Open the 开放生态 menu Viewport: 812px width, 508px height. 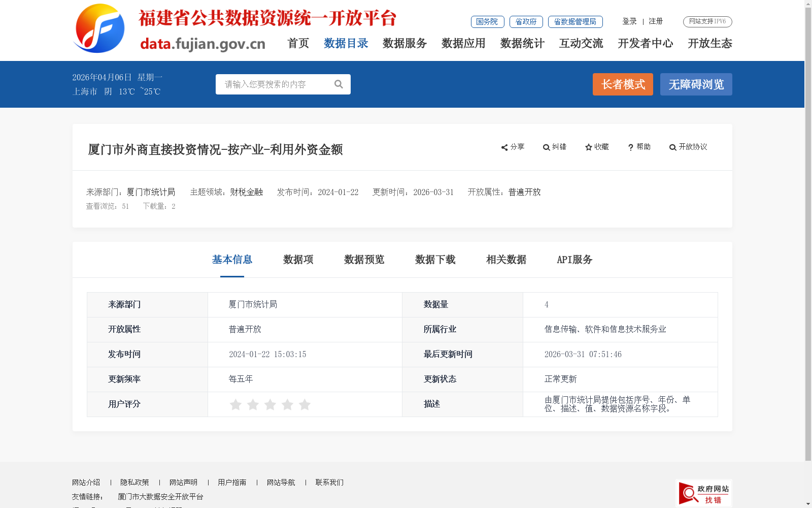click(x=710, y=44)
